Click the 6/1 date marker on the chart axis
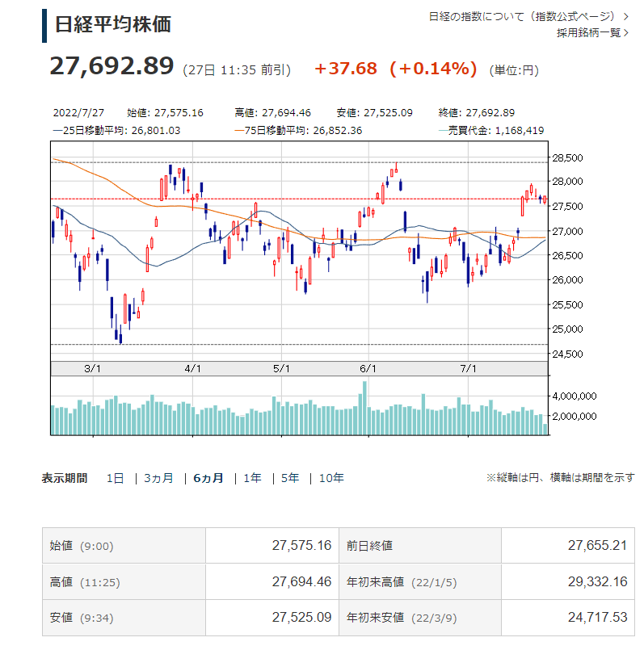644x650 pixels. (368, 368)
